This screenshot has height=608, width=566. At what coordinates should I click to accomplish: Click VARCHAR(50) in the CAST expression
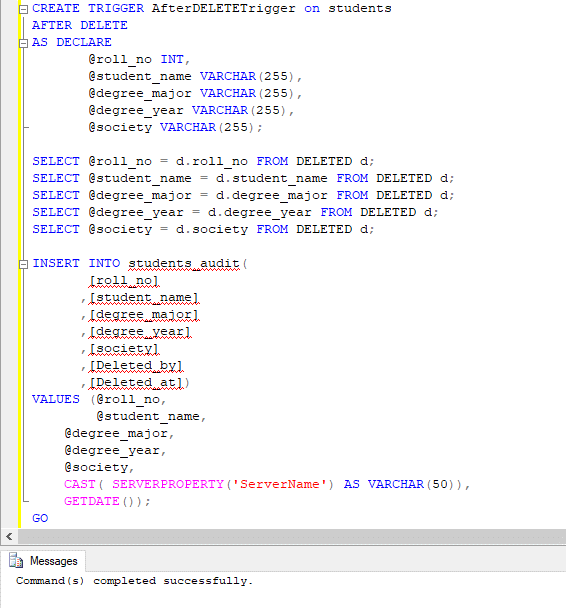411,484
